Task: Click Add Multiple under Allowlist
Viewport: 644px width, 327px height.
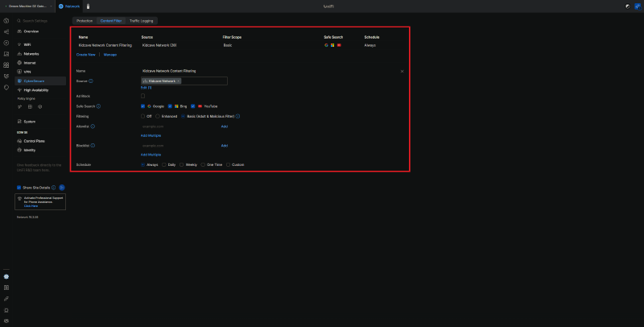Action: pyautogui.click(x=151, y=135)
